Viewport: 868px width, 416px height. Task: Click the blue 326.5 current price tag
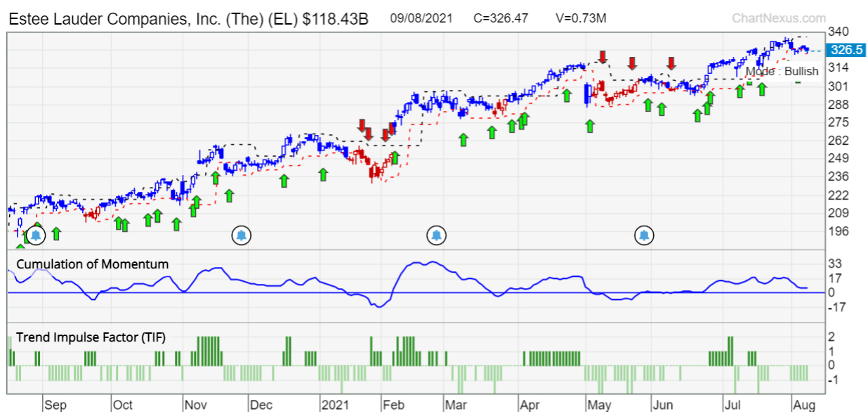tap(845, 50)
